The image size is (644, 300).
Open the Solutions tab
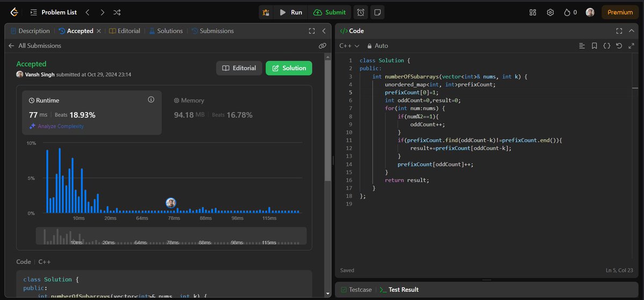click(x=166, y=31)
